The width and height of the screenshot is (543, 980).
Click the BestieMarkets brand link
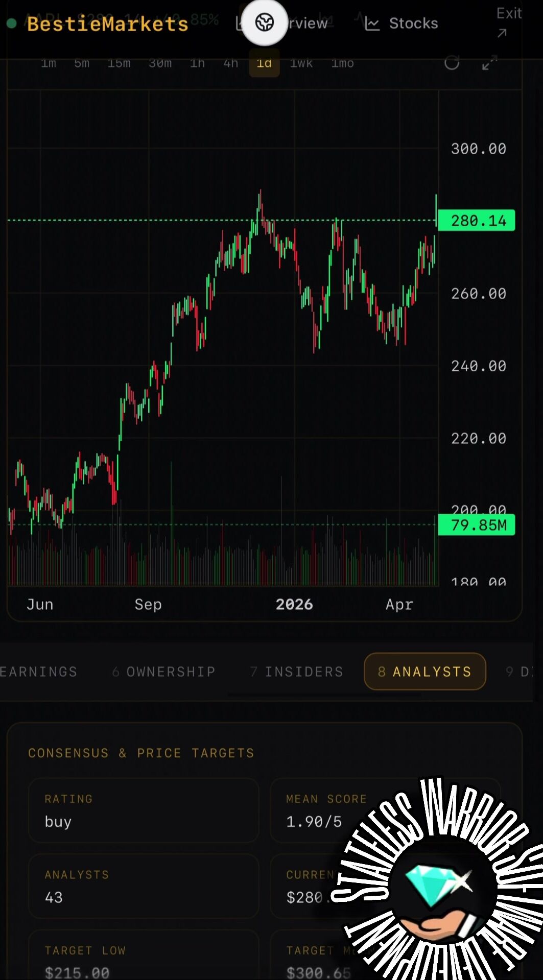[x=108, y=24]
